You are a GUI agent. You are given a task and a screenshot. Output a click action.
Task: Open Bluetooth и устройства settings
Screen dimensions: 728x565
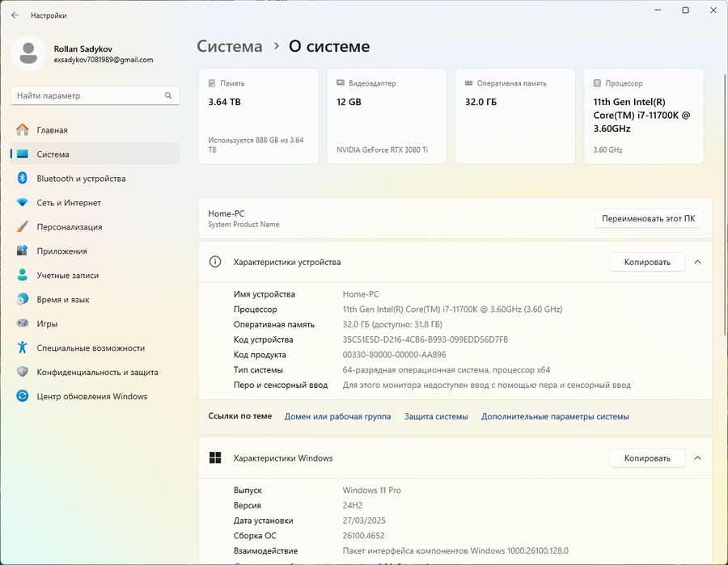coord(95,178)
